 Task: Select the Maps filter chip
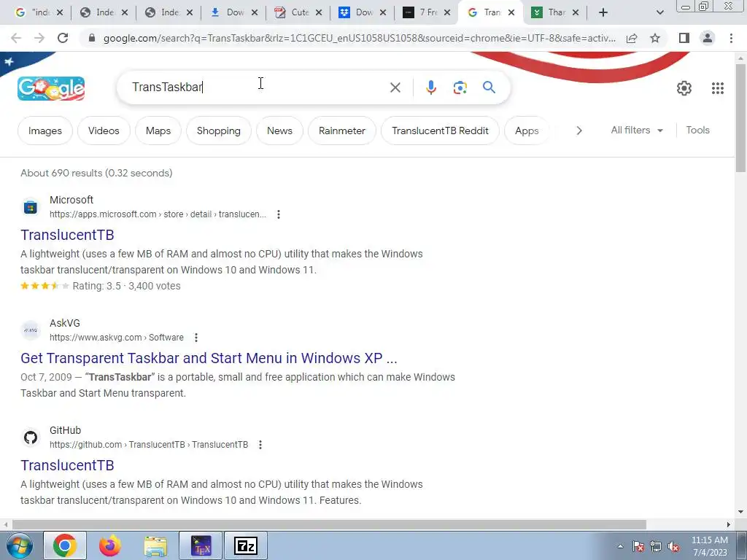[158, 131]
